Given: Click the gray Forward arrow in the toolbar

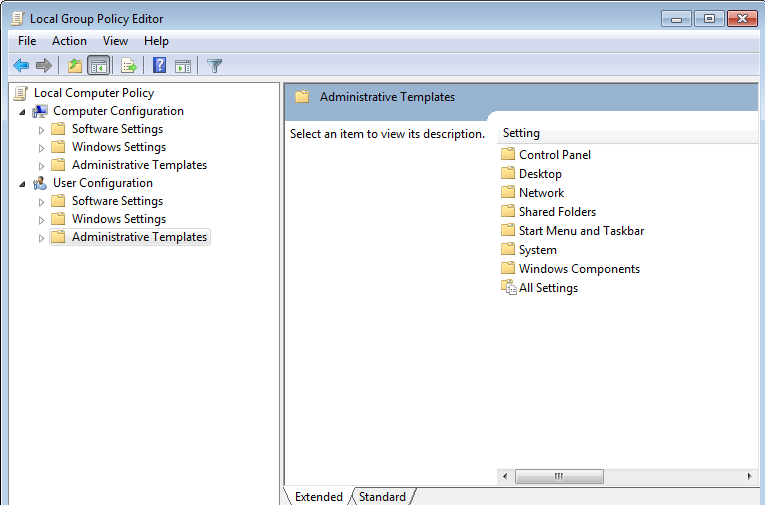Looking at the screenshot, I should pyautogui.click(x=44, y=65).
